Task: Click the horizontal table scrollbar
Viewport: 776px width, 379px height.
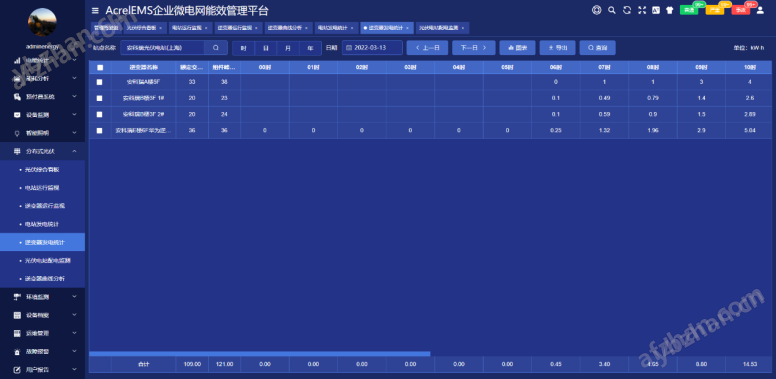Action: point(259,354)
